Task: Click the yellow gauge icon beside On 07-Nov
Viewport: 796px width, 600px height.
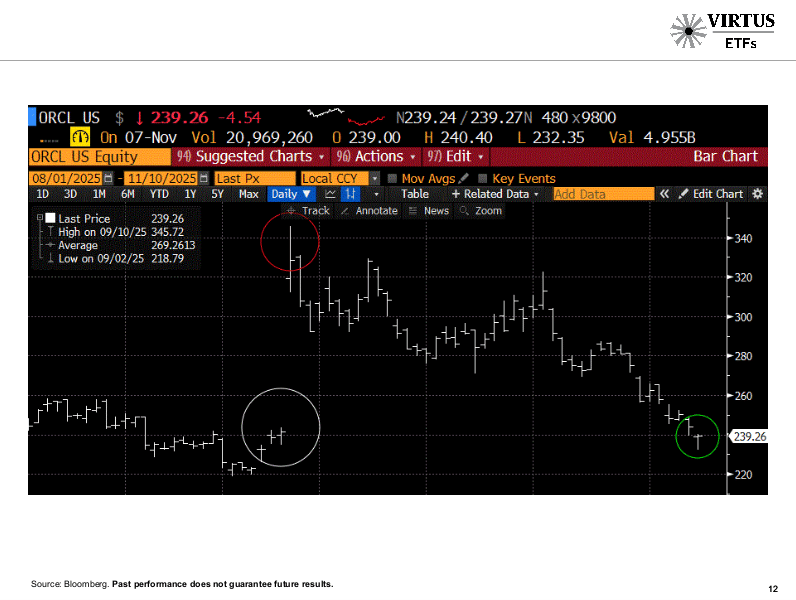Action: [x=80, y=137]
